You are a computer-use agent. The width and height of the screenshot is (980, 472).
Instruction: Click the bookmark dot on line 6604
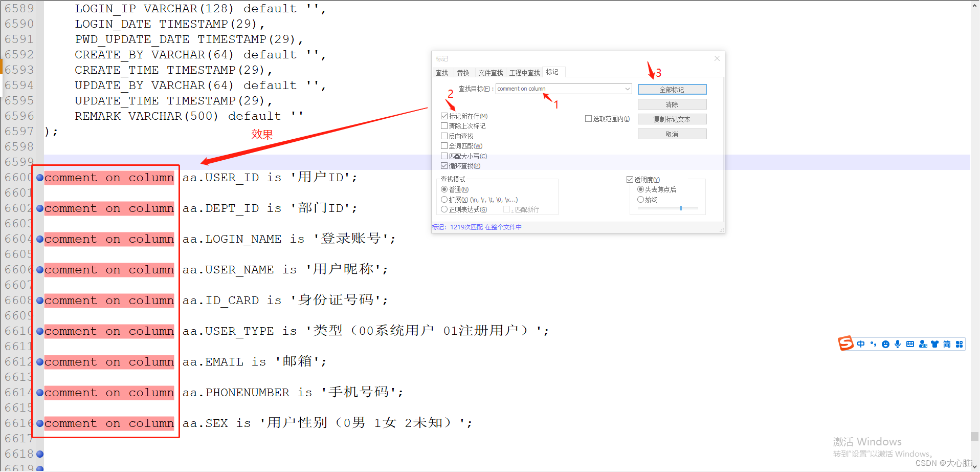pos(40,239)
